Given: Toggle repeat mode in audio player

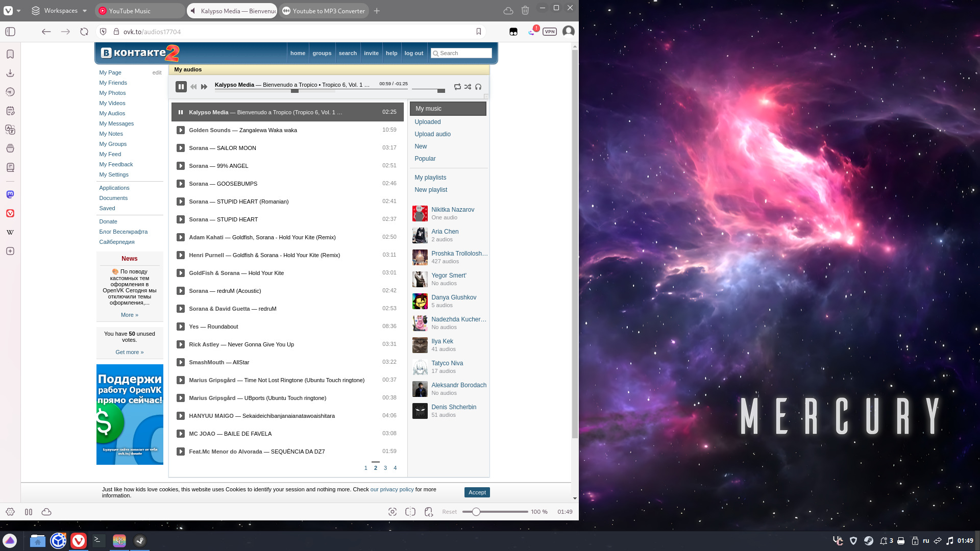Looking at the screenshot, I should click(457, 87).
